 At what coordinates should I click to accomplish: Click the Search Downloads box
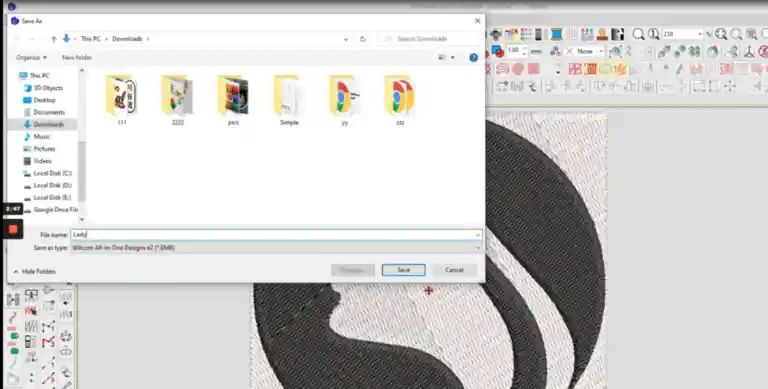(429, 39)
